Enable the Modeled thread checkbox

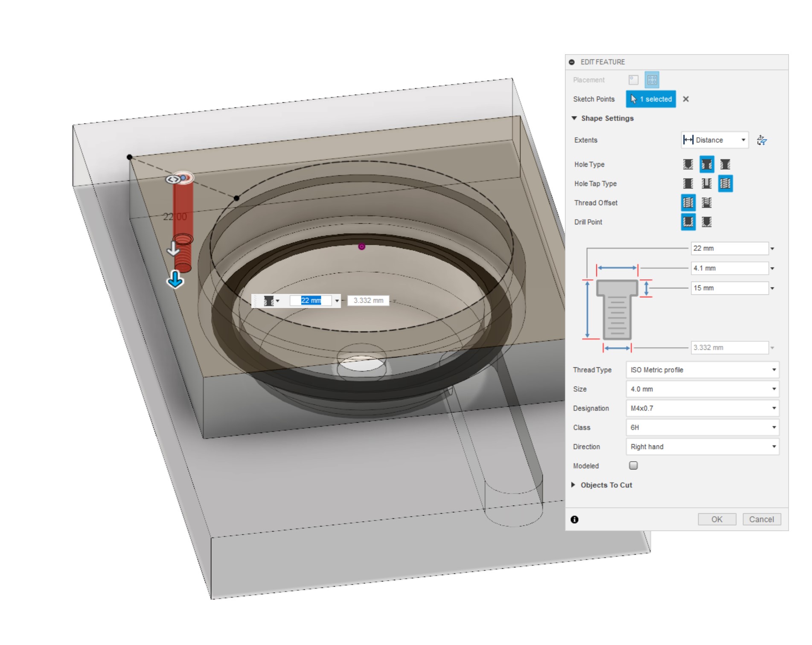click(x=633, y=465)
